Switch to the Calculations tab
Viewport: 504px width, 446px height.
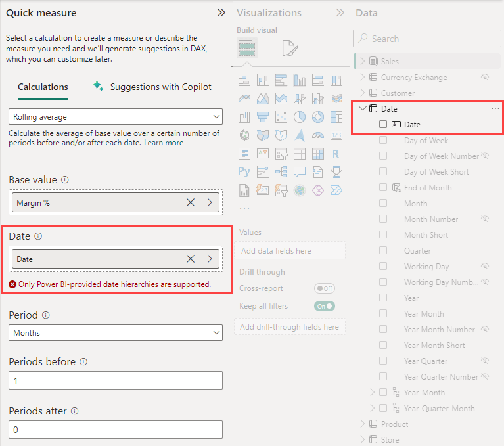tap(43, 87)
